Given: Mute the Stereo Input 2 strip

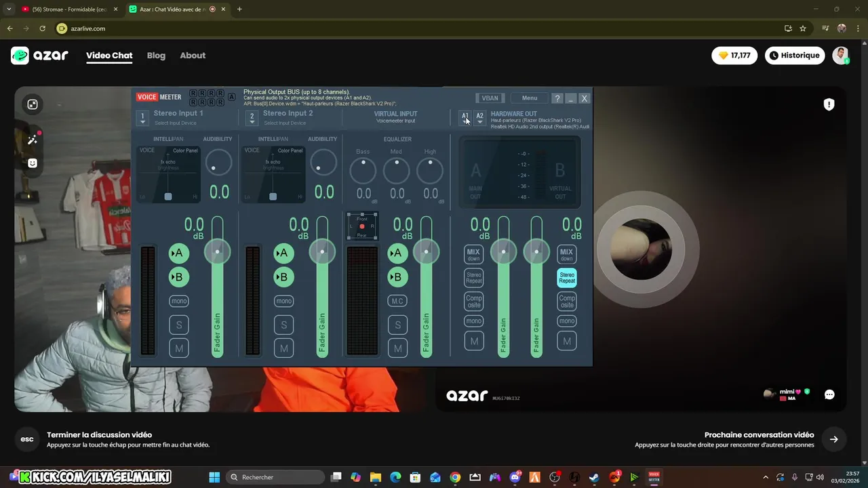Looking at the screenshot, I should coord(283,348).
